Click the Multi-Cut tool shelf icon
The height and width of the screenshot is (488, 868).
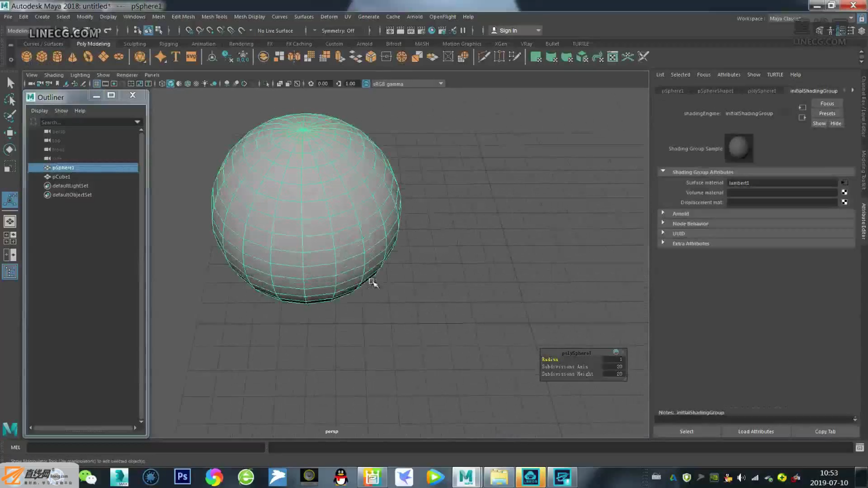pyautogui.click(x=483, y=56)
